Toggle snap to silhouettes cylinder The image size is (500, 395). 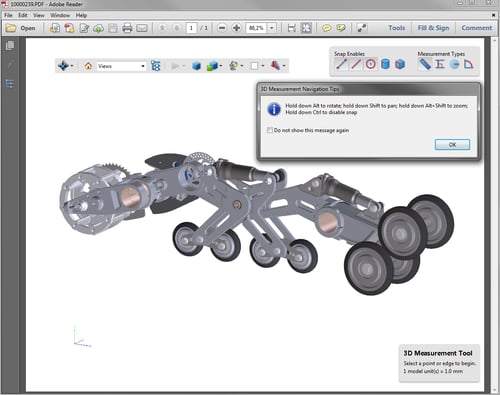coord(385,64)
